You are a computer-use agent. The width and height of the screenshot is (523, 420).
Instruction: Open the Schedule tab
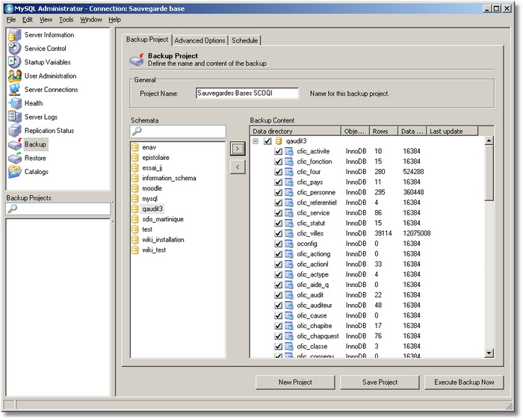(245, 40)
